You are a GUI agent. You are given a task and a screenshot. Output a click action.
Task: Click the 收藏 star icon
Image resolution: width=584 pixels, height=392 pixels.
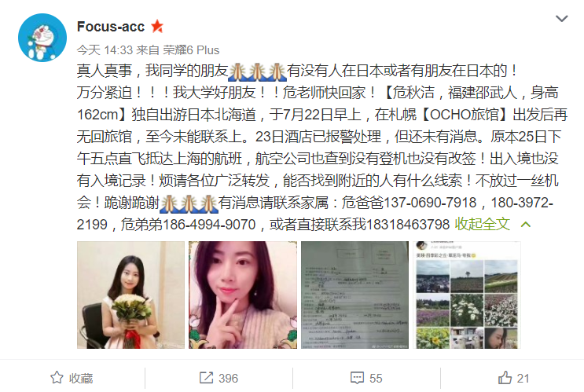point(57,378)
